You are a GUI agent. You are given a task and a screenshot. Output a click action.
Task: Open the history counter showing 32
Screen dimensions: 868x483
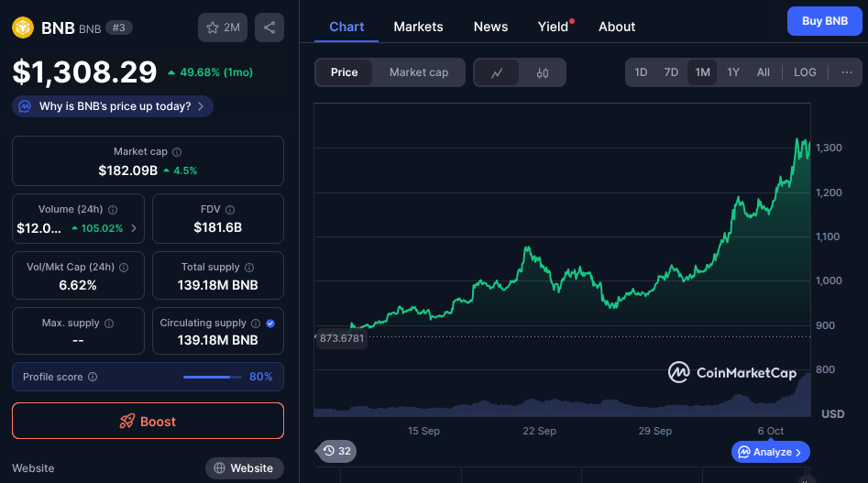pyautogui.click(x=336, y=451)
